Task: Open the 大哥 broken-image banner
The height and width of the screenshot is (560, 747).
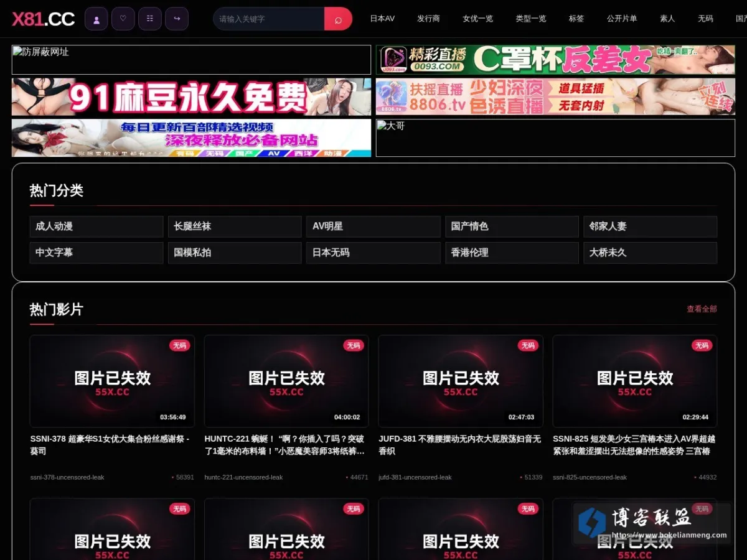Action: pyautogui.click(x=555, y=138)
